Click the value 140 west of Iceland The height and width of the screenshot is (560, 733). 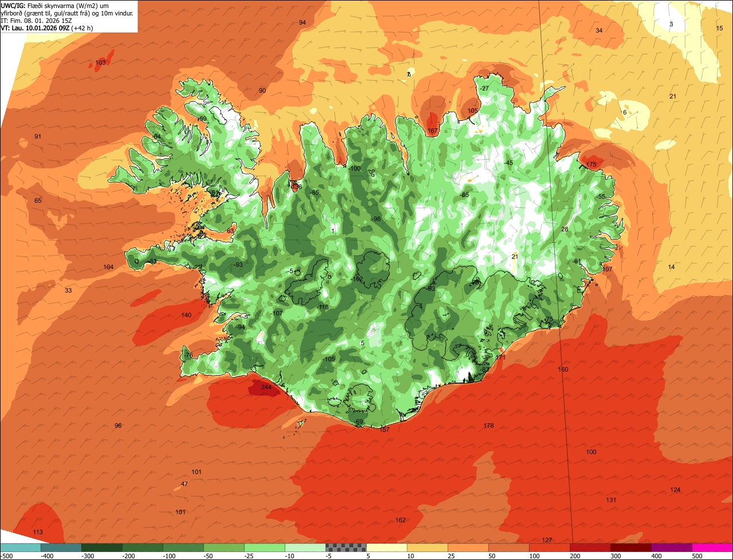(186, 316)
